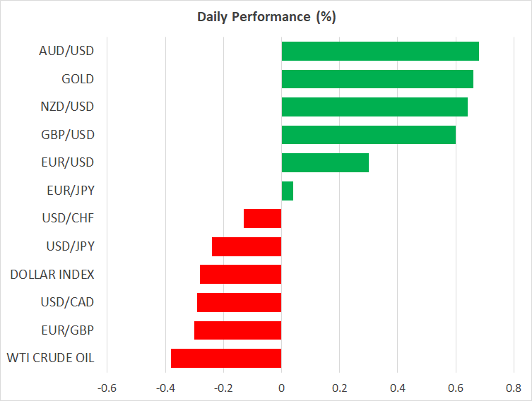
Task: Click the 0 x-axis tick label
Action: (281, 388)
